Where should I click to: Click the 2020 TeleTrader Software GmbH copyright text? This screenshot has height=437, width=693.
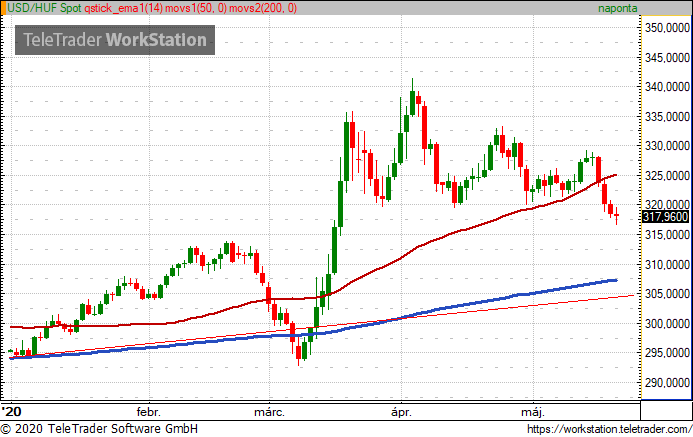coord(99,429)
